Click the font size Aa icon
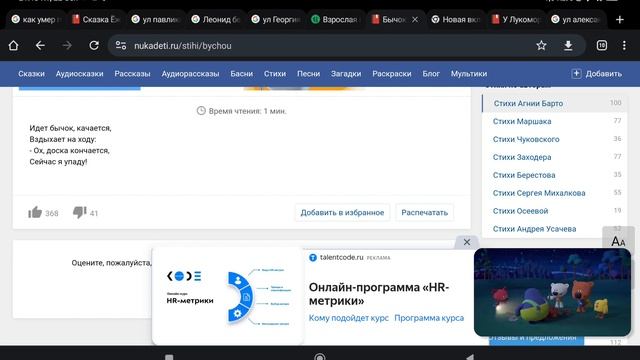The height and width of the screenshot is (360, 640). pos(618,241)
